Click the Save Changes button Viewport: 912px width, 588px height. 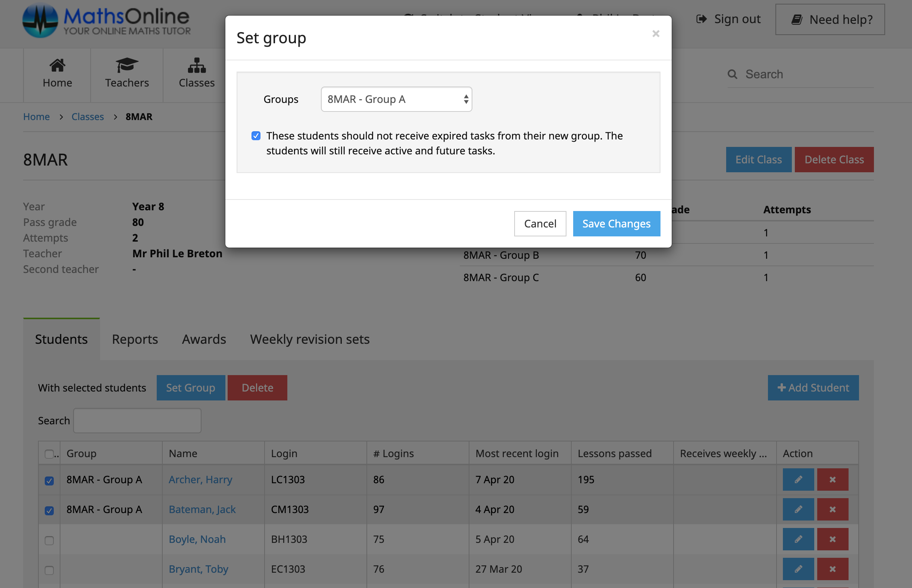click(616, 223)
